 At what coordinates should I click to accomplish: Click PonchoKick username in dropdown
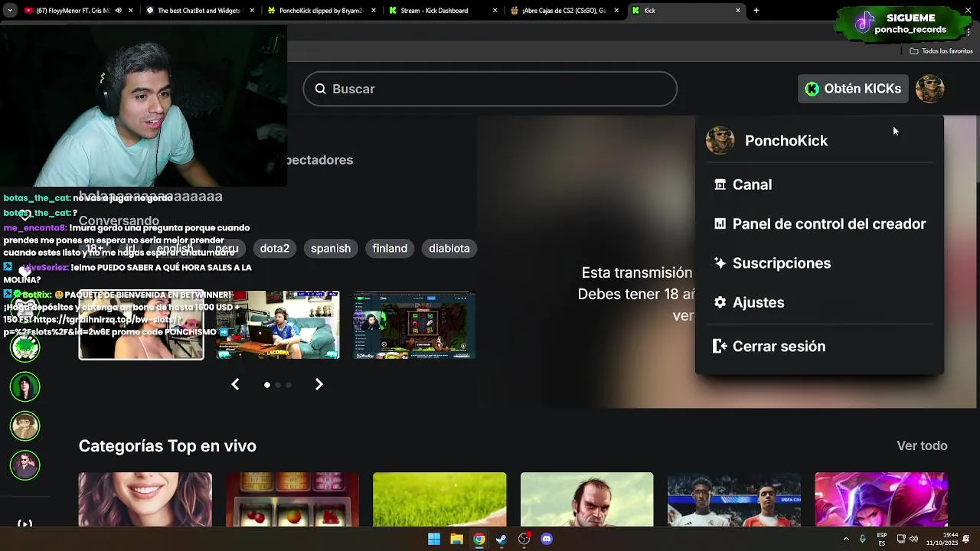(x=786, y=141)
